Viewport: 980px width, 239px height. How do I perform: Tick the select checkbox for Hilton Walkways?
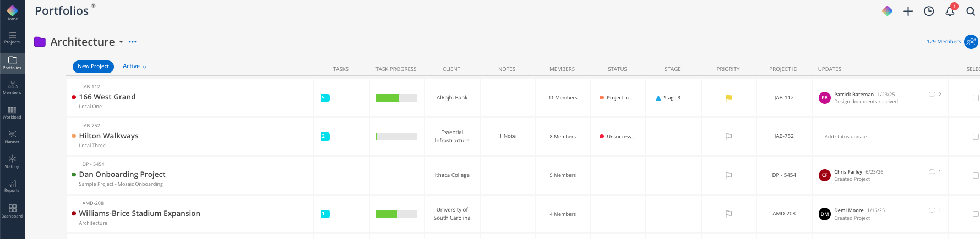(976, 136)
